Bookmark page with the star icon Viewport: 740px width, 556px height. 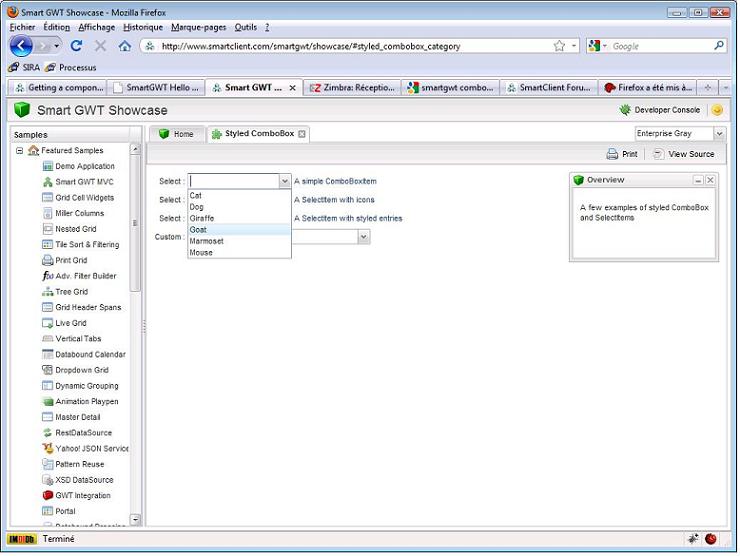tap(559, 46)
